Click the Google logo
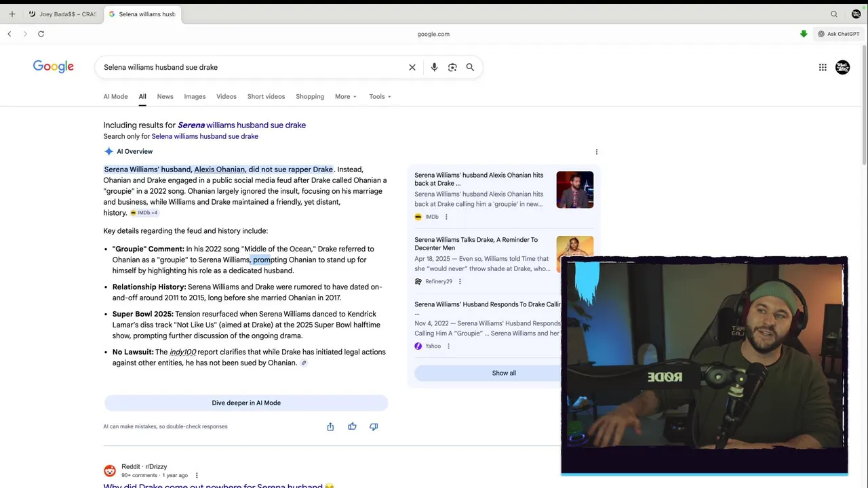This screenshot has width=868, height=488. (54, 66)
